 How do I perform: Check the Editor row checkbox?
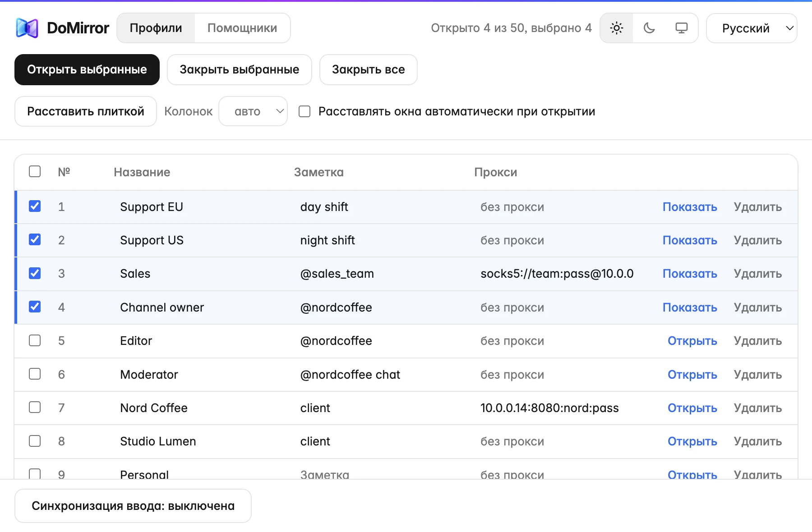(x=35, y=340)
